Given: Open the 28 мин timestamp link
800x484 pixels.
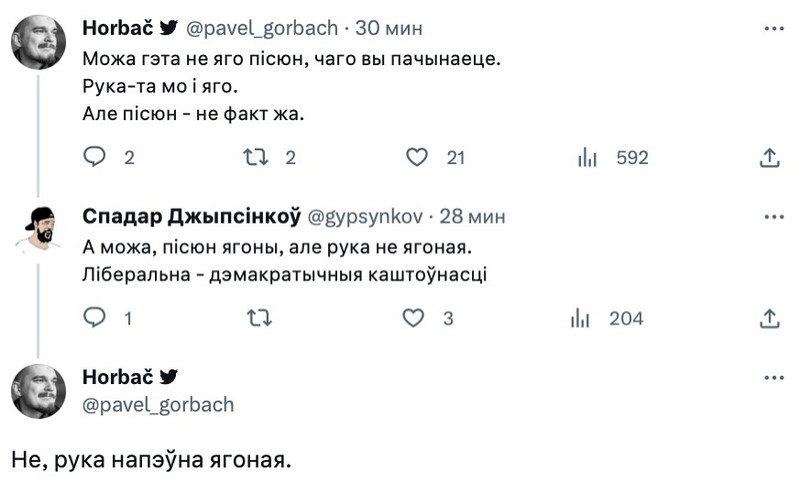Looking at the screenshot, I should [473, 217].
